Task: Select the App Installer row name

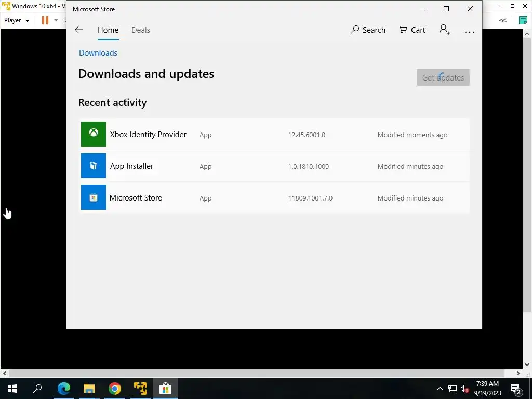Action: click(x=131, y=166)
